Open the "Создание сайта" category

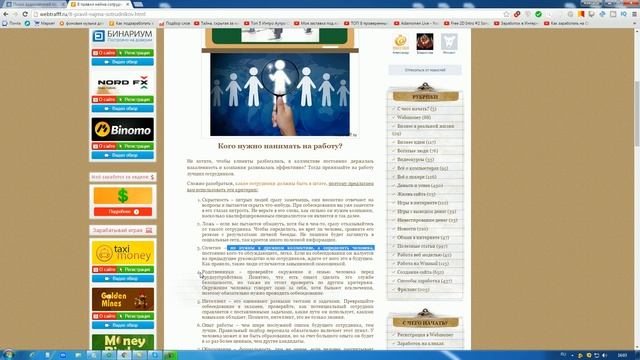(420, 272)
